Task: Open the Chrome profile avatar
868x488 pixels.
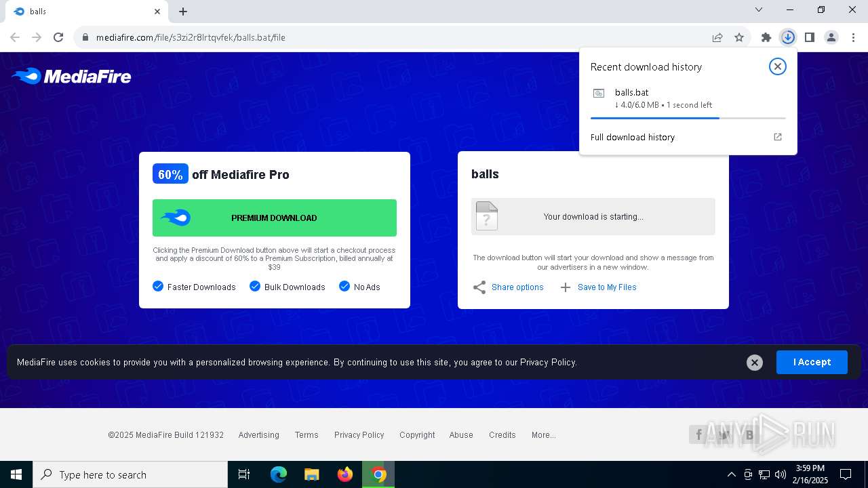Action: click(x=831, y=37)
